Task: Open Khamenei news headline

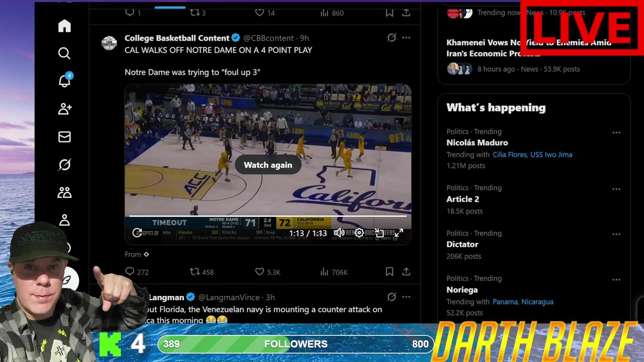Action: (x=529, y=48)
